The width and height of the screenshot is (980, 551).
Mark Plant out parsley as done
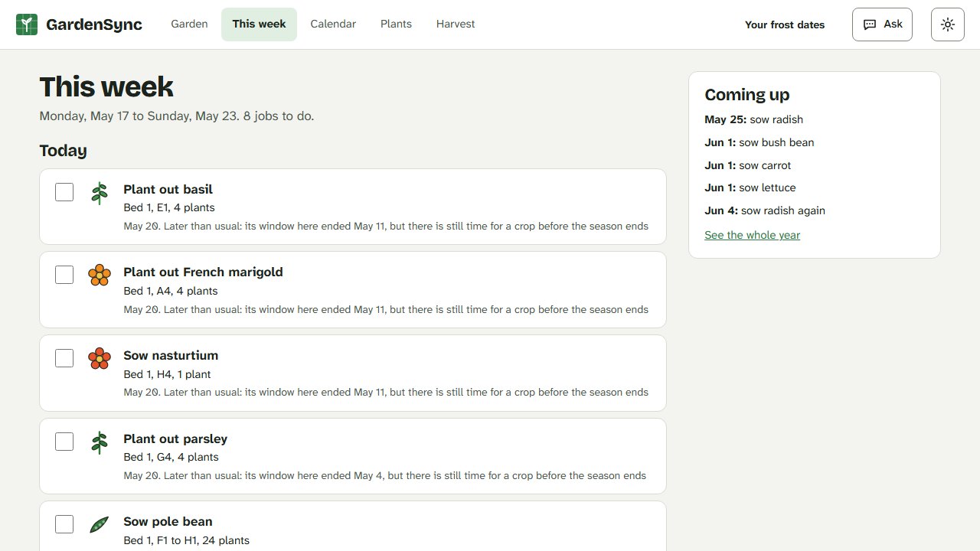64,442
